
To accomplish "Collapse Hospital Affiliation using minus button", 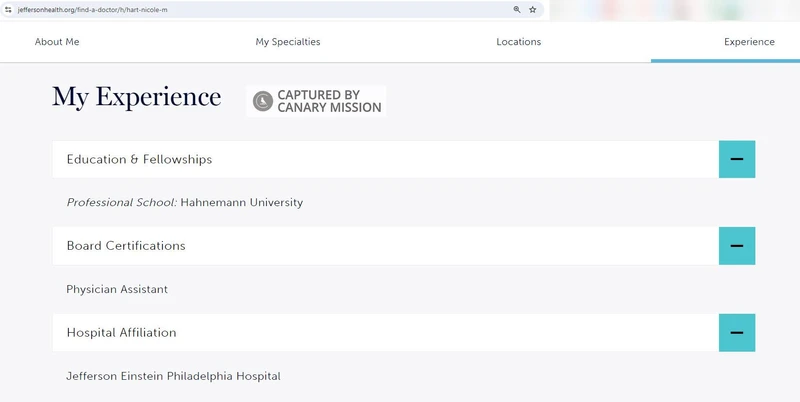I will tap(736, 332).
